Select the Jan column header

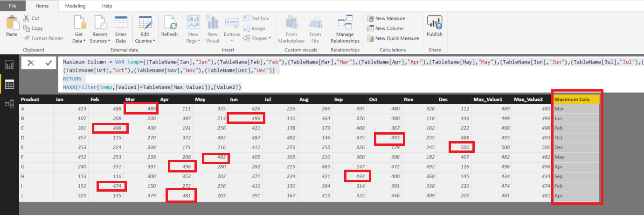71,99
